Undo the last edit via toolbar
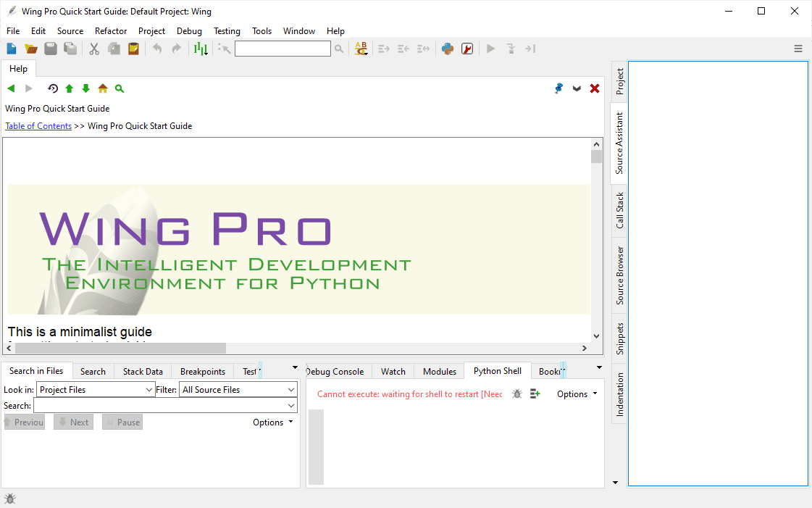812x508 pixels. (157, 49)
